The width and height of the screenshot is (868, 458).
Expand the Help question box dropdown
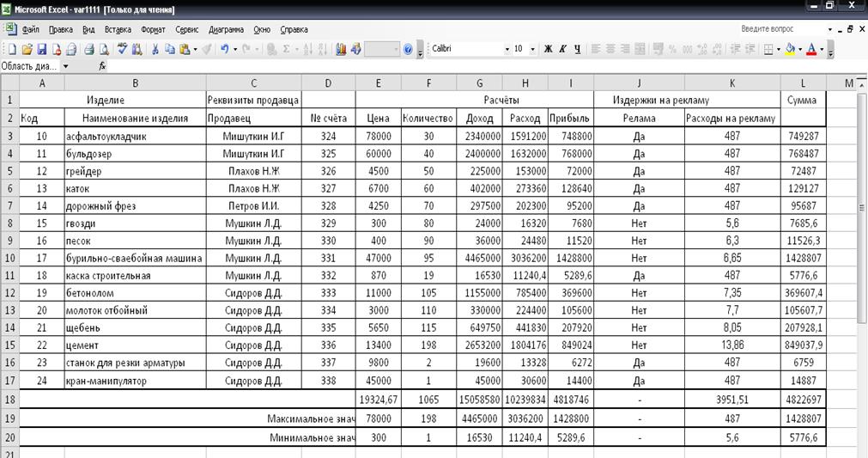pos(830,29)
